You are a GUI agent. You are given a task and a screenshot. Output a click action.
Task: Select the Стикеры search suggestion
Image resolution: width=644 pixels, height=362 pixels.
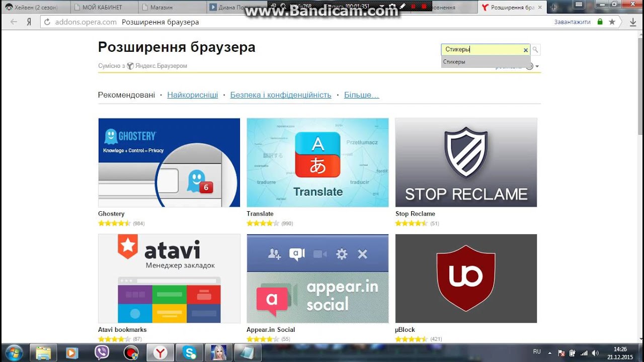[x=486, y=61]
